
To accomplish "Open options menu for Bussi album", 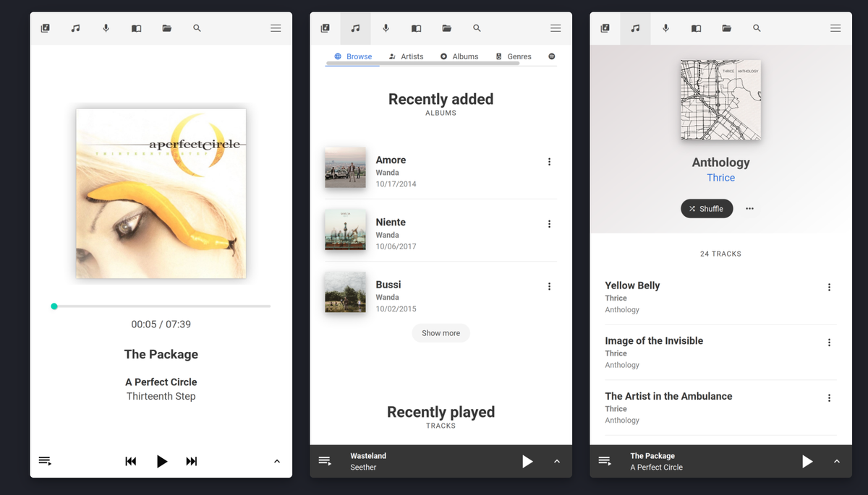I will pyautogui.click(x=549, y=286).
